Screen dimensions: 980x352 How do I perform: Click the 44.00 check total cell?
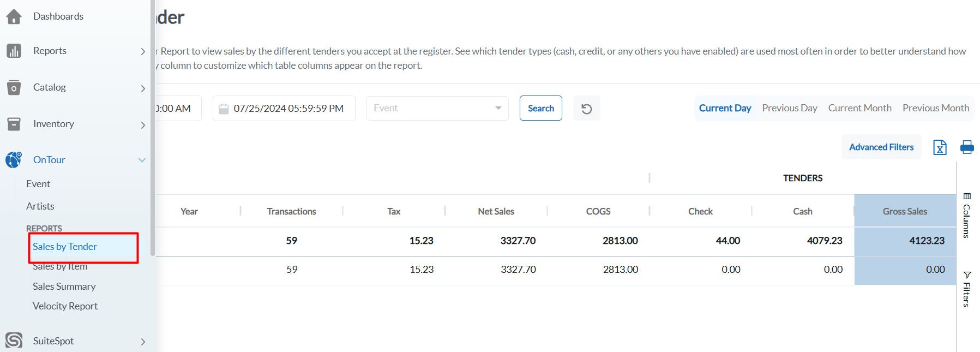(728, 241)
